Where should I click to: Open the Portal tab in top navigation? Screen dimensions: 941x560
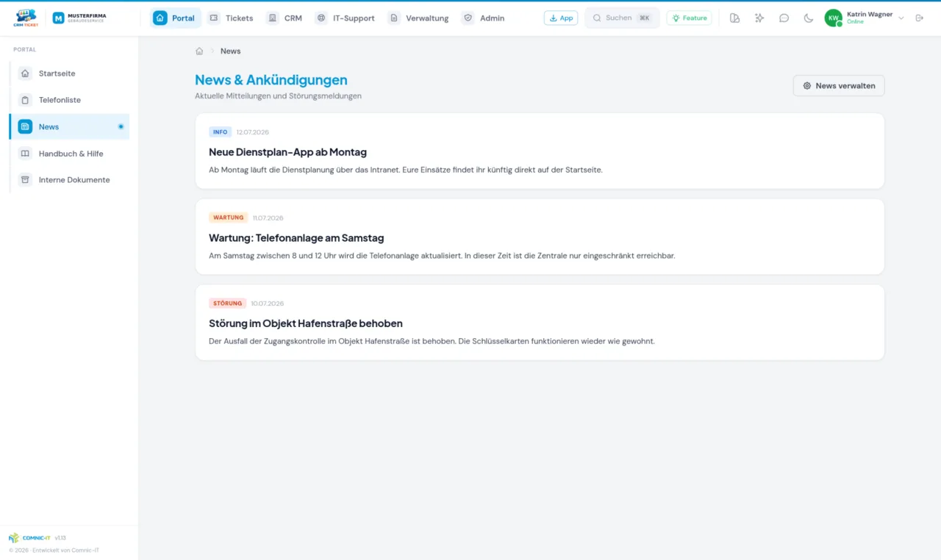[x=175, y=18]
